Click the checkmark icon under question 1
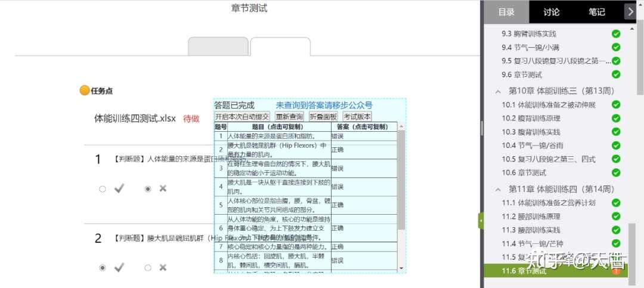The image size is (644, 288). click(x=119, y=188)
